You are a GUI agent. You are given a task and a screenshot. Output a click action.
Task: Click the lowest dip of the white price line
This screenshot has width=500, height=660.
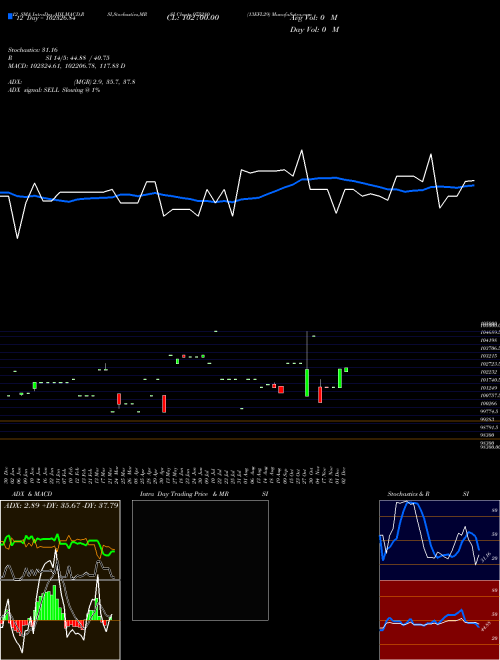(17, 238)
